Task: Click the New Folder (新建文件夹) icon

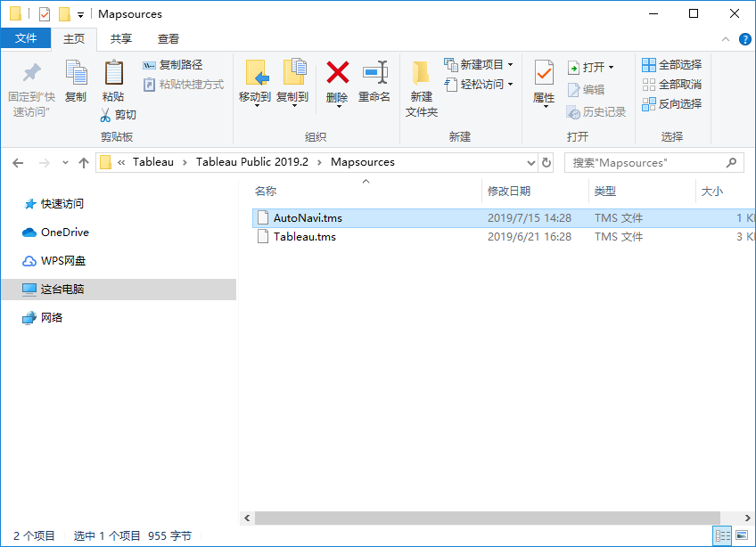Action: 421,73
